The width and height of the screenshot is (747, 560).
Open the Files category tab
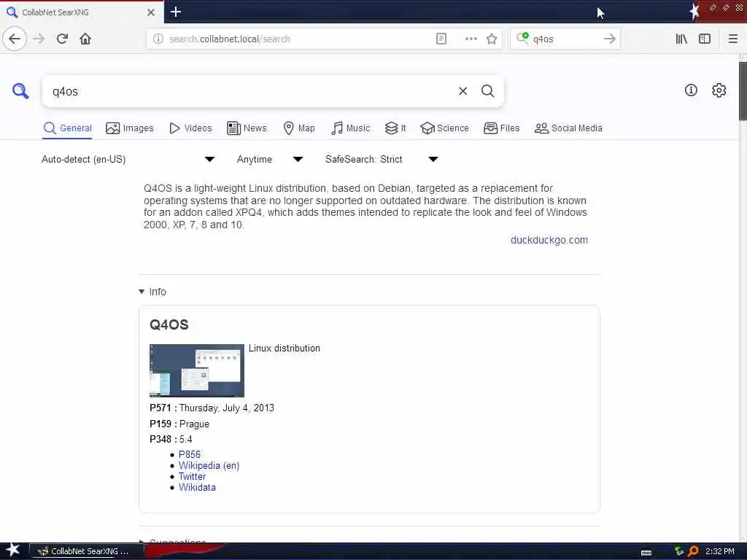(x=502, y=128)
